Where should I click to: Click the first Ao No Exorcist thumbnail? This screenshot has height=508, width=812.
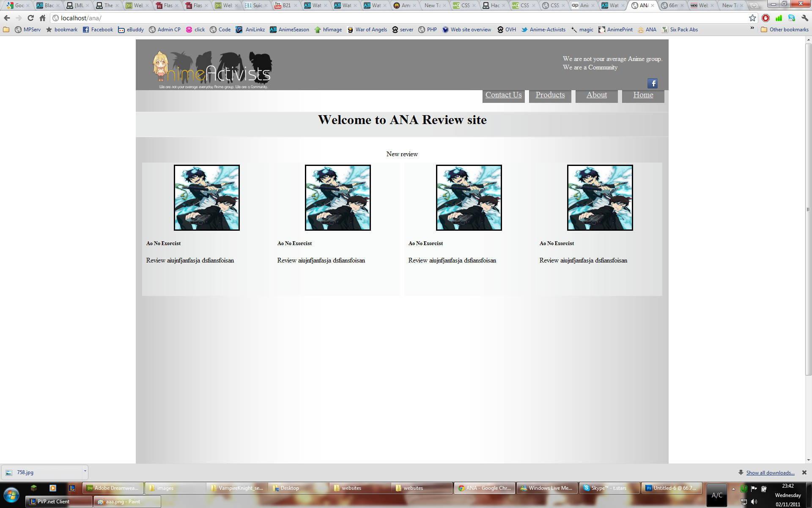[x=206, y=198]
